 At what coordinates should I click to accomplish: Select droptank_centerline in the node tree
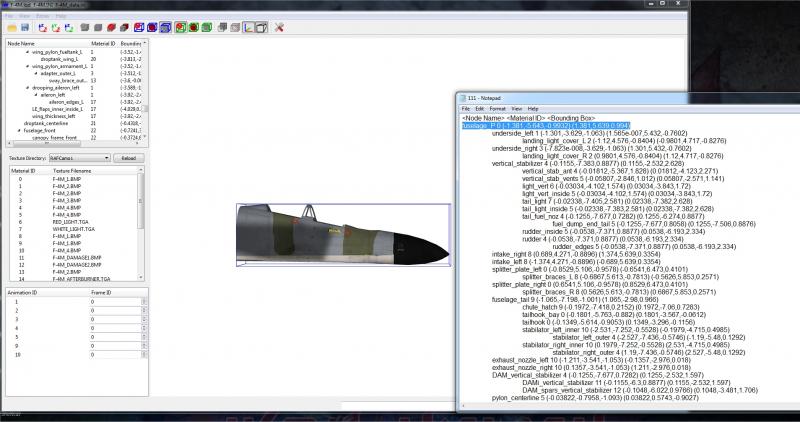(46, 123)
